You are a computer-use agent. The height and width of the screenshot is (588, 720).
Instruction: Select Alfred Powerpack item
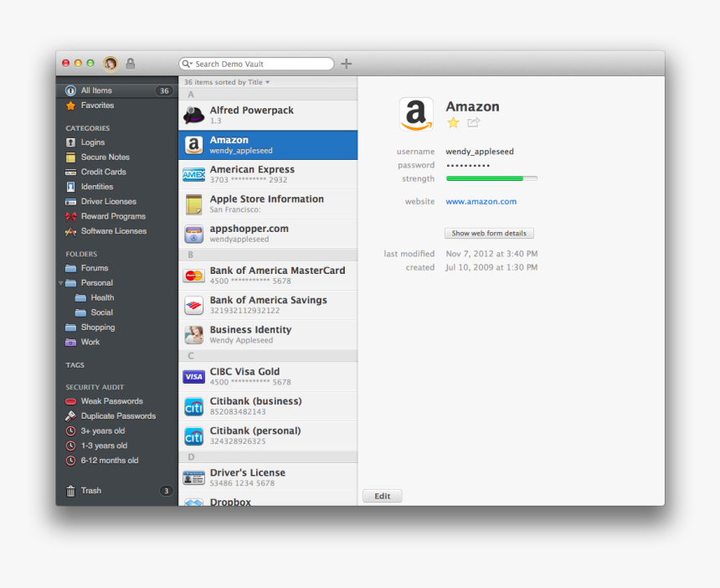point(268,115)
